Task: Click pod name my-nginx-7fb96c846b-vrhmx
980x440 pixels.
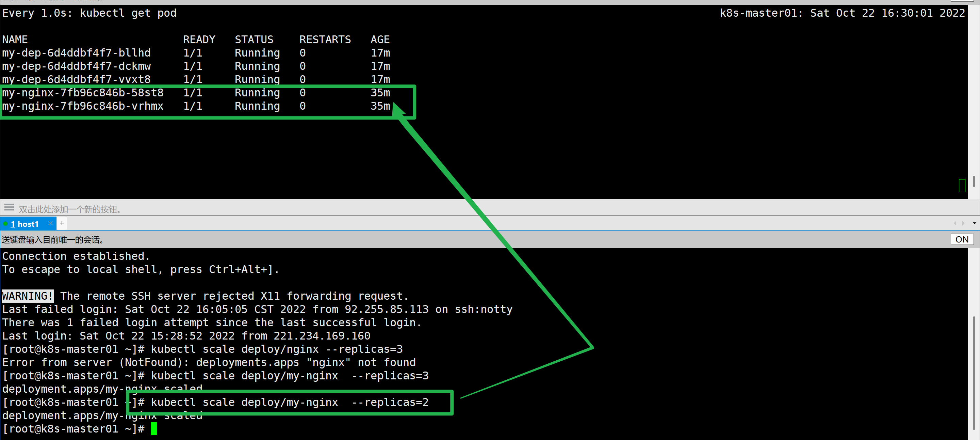Action: [83, 106]
